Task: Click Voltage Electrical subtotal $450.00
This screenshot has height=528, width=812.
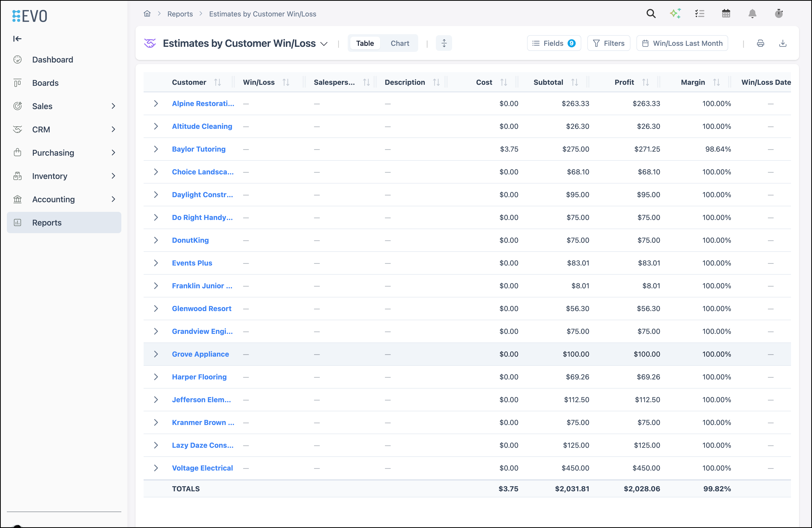Action: tap(575, 468)
